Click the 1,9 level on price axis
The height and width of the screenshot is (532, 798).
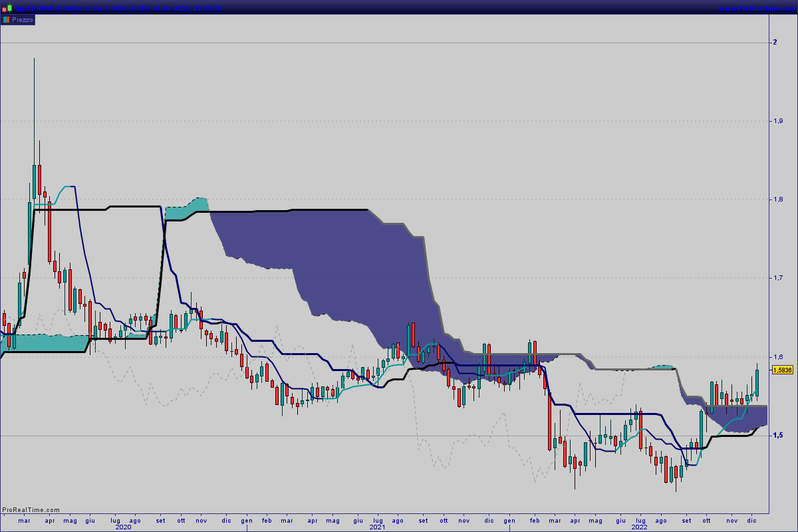pyautogui.click(x=777, y=121)
